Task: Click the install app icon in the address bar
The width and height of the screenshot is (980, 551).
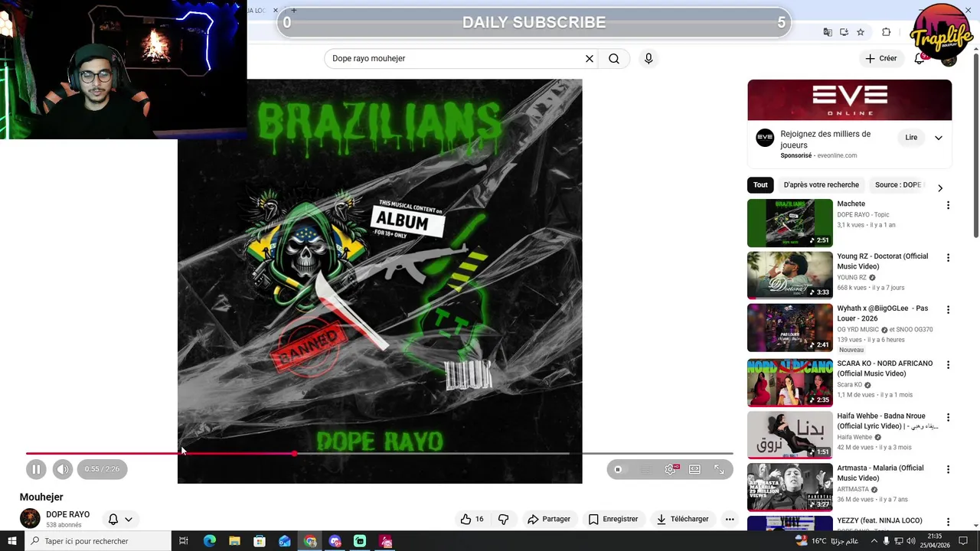Action: tap(844, 32)
